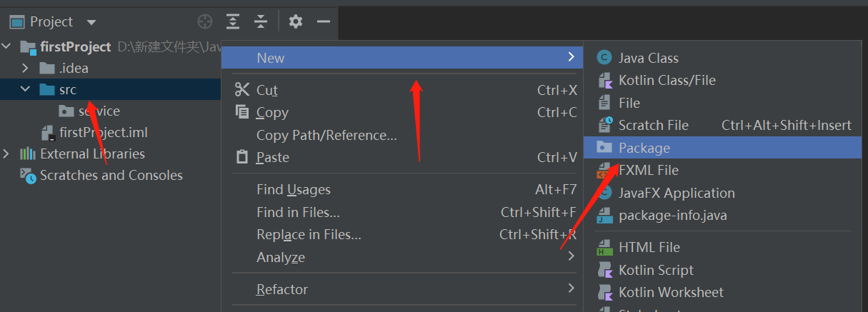
Task: Open the Project panel settings gear
Action: pyautogui.click(x=296, y=21)
